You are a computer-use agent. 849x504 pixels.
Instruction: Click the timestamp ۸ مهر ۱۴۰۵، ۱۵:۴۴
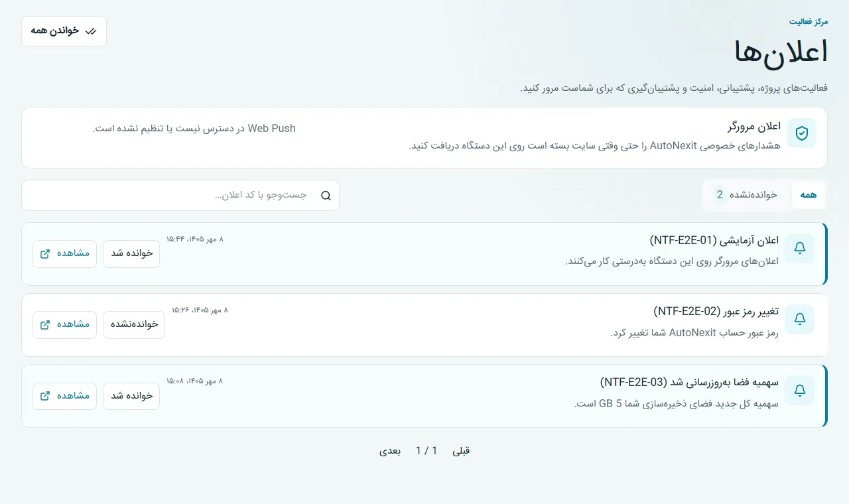click(195, 239)
